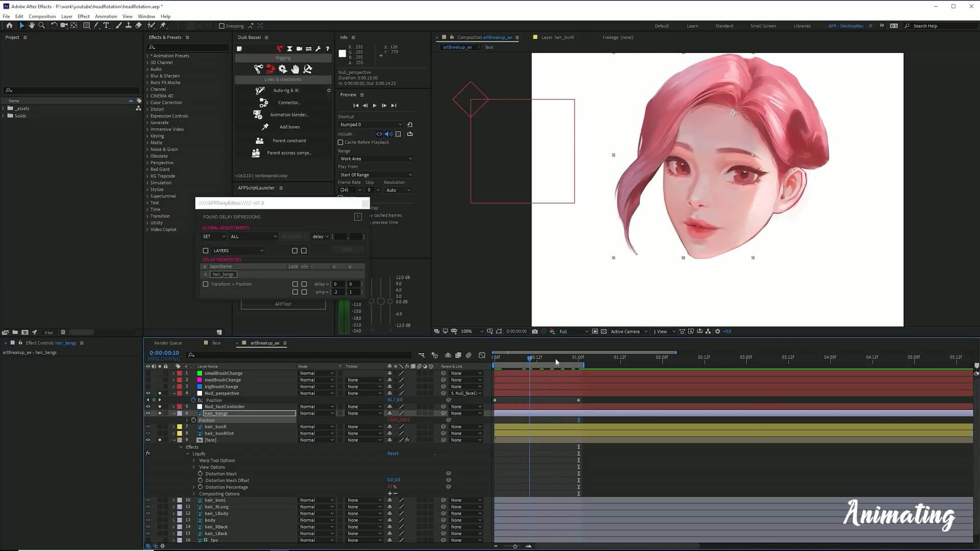The width and height of the screenshot is (980, 551).
Task: Open the Animation menu
Action: point(106,16)
